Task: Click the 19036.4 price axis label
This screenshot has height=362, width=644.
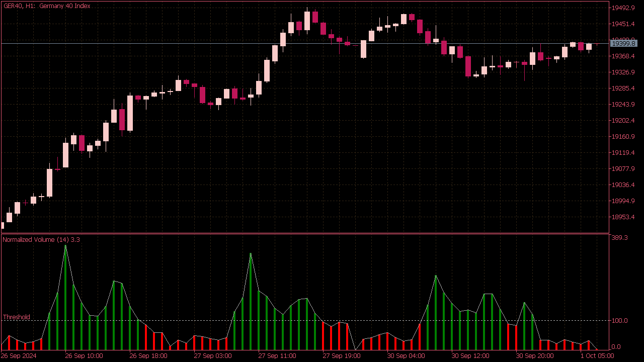Action: pyautogui.click(x=623, y=185)
